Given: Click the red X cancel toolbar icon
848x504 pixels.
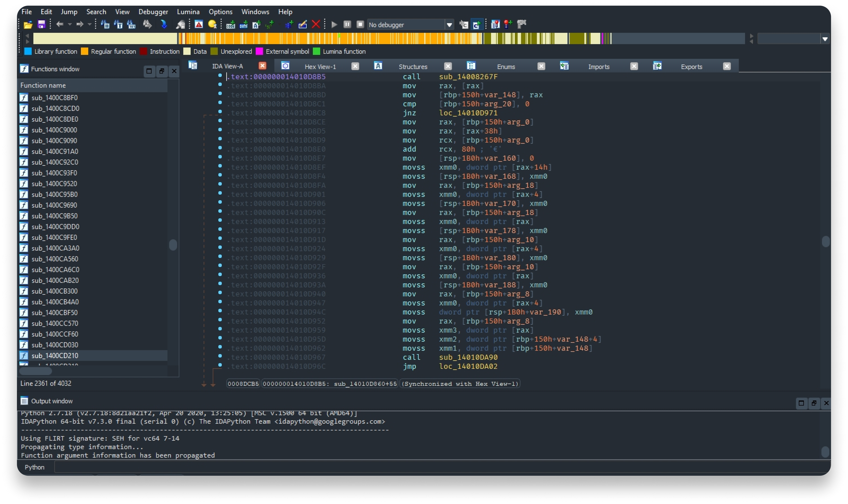Looking at the screenshot, I should pos(316,24).
